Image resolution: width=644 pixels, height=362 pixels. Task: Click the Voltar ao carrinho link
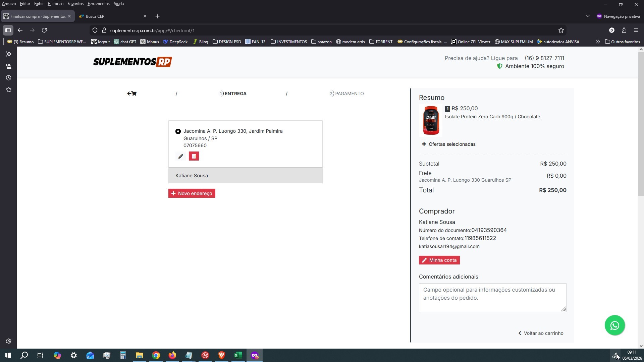click(541, 333)
